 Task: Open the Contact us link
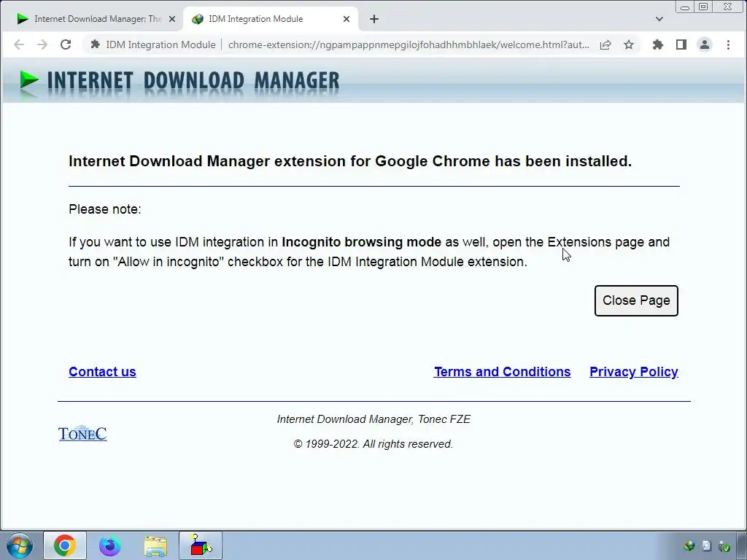[102, 372]
